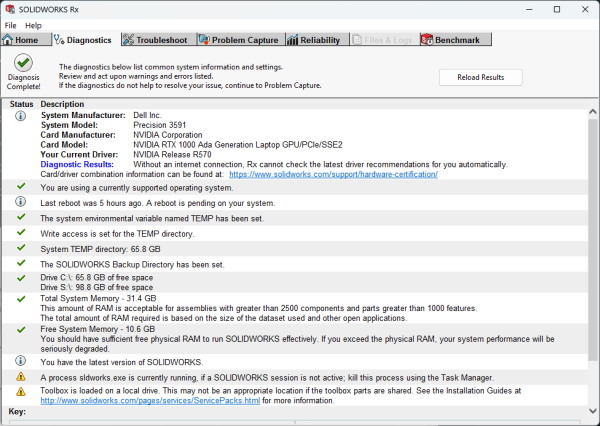
Task: Click the bar chart Reliability icon
Action: (292, 39)
